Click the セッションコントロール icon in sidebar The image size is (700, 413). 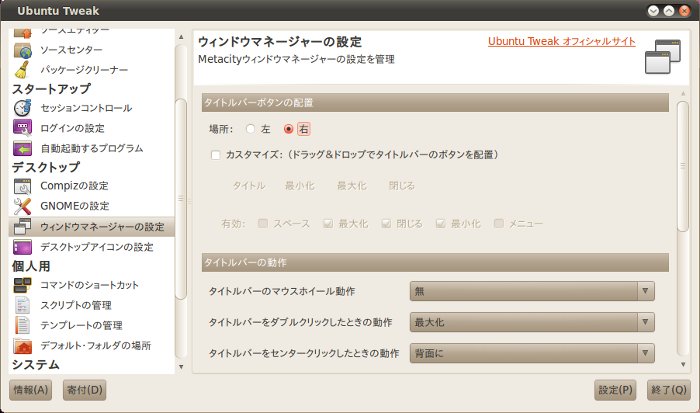23,108
